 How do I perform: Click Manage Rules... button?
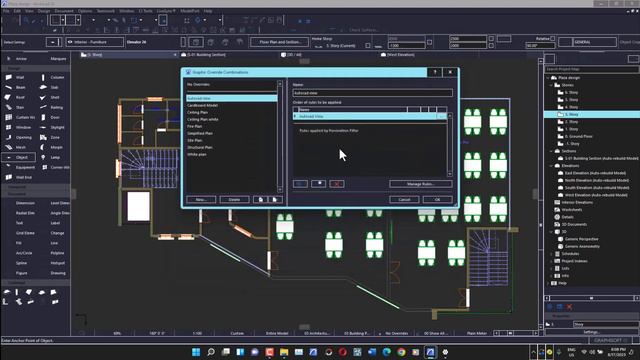pyautogui.click(x=420, y=184)
